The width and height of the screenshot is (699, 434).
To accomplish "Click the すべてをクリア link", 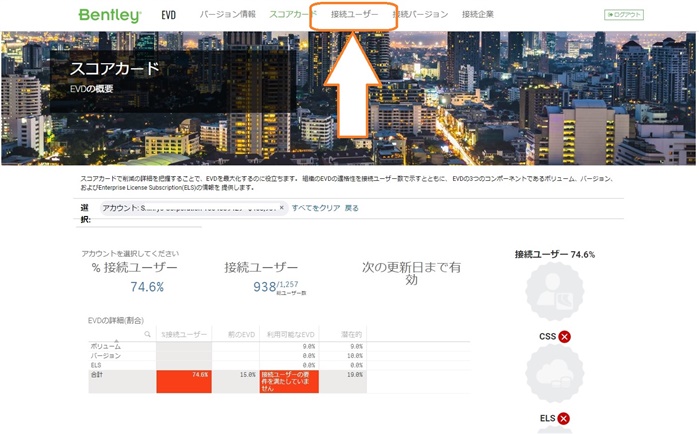I will (316, 208).
